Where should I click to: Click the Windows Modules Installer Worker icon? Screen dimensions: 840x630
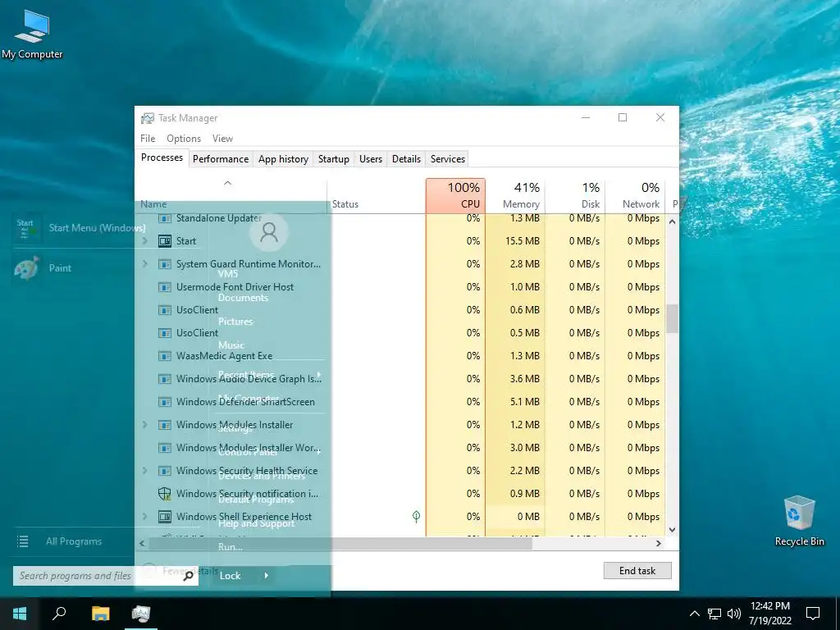[x=165, y=448]
